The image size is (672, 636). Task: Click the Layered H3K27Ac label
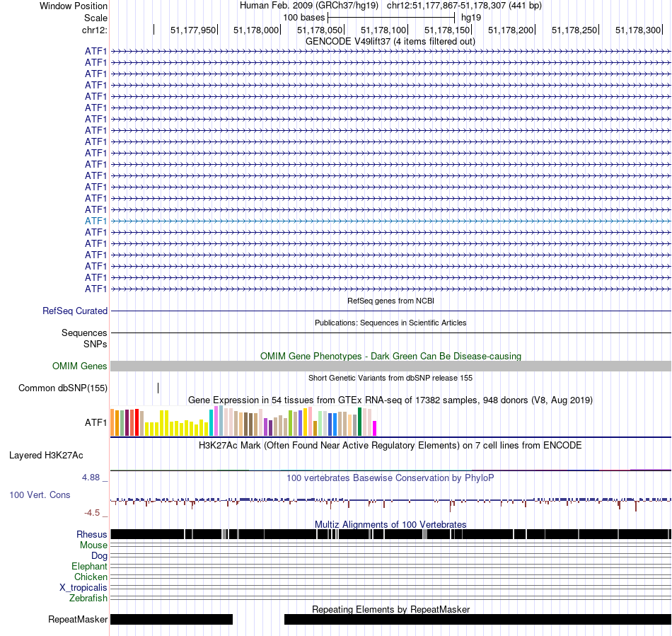click(46, 456)
